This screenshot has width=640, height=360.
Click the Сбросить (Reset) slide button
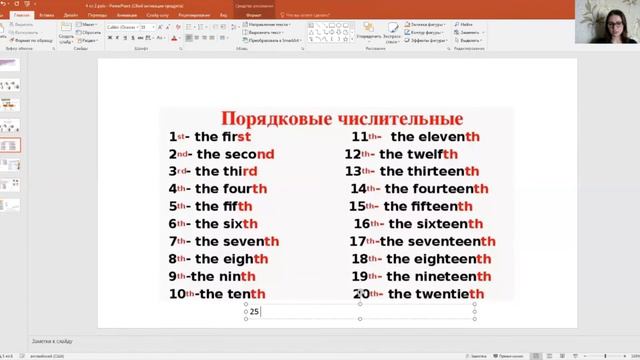pyautogui.click(x=89, y=33)
